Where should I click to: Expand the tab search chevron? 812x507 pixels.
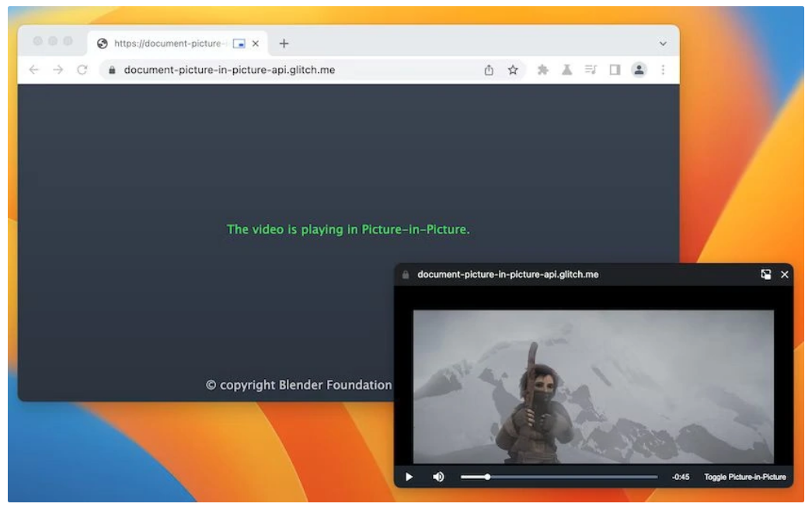(x=663, y=44)
